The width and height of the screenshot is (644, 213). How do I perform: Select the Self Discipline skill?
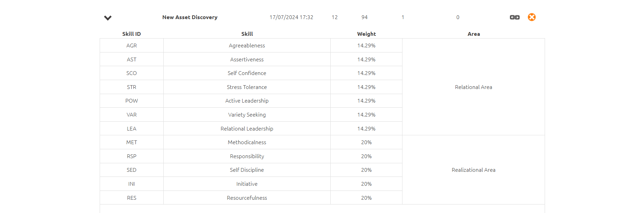point(247,170)
